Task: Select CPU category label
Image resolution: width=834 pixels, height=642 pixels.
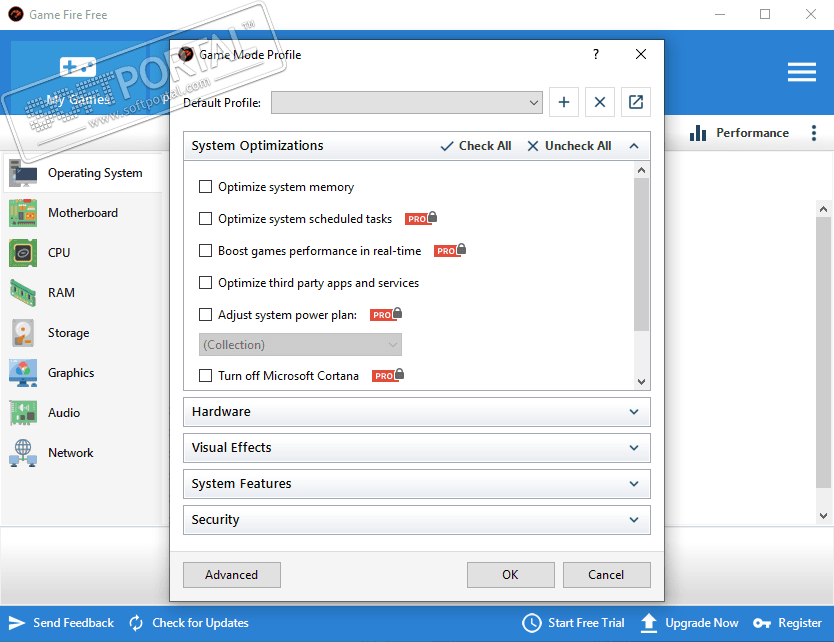Action: [x=59, y=253]
